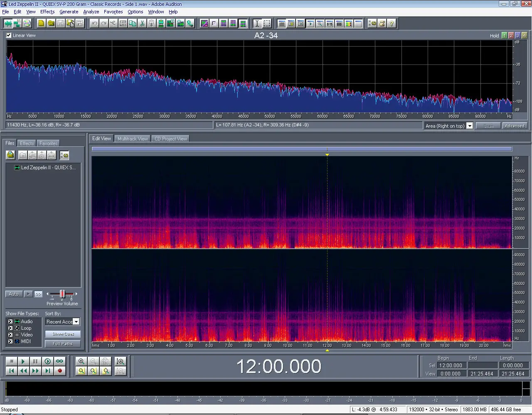Click Zoom In Horizontally magnifier icon
532x415 pixels.
point(81,361)
